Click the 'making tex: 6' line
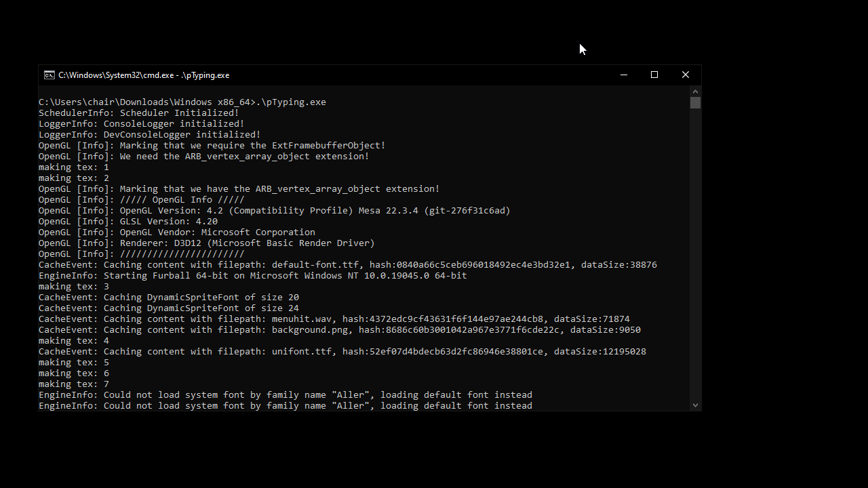868x488 pixels. (74, 373)
